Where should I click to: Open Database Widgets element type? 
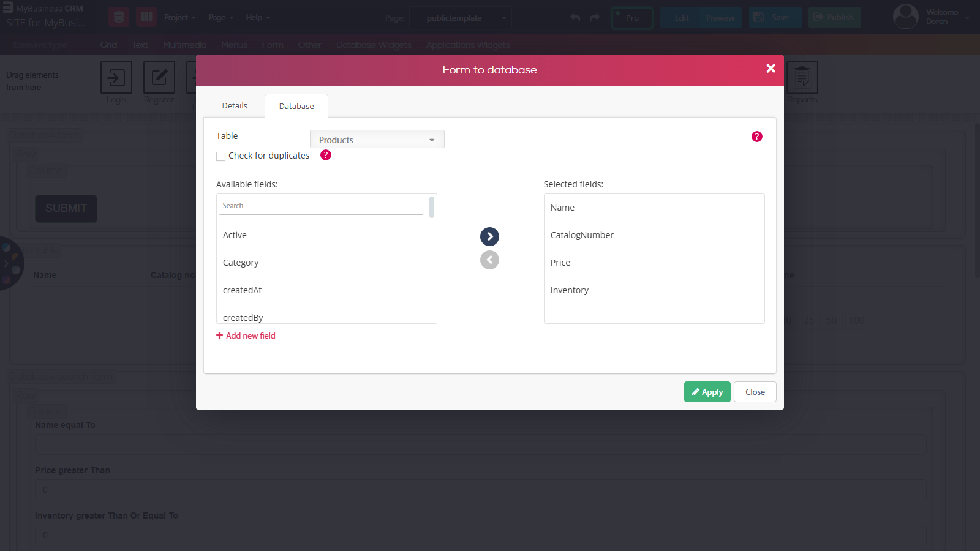pyautogui.click(x=374, y=45)
